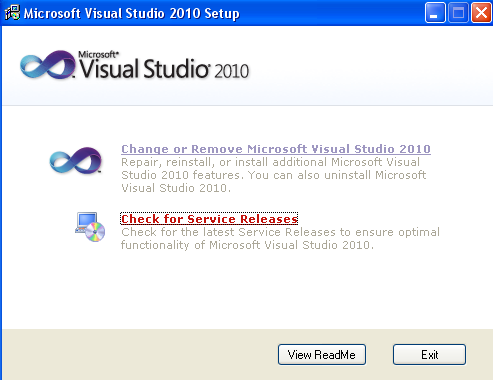This screenshot has width=493, height=380.
Task: Click the blank header banner right of the logo
Action: click(370, 65)
